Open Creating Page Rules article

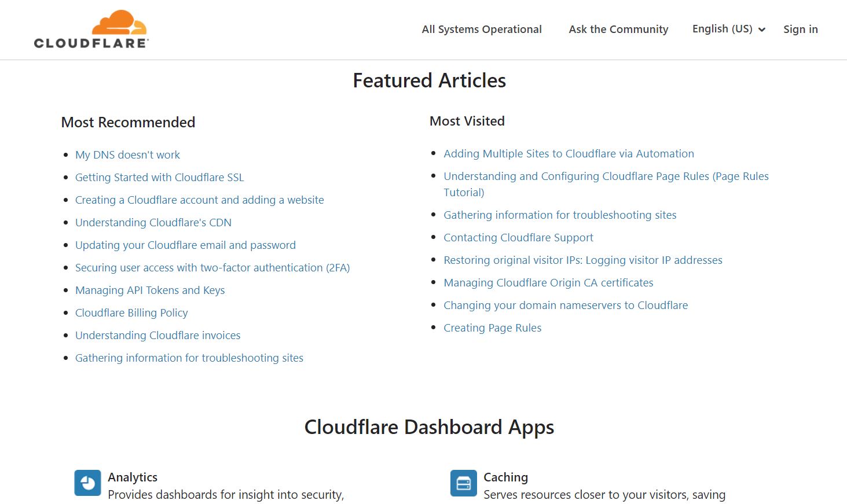[493, 328]
